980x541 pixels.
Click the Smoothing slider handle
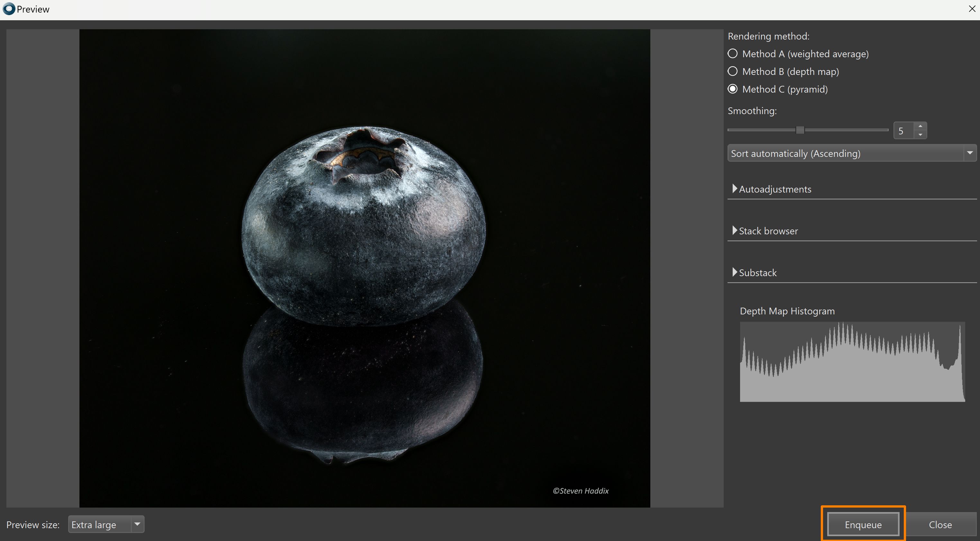point(800,130)
